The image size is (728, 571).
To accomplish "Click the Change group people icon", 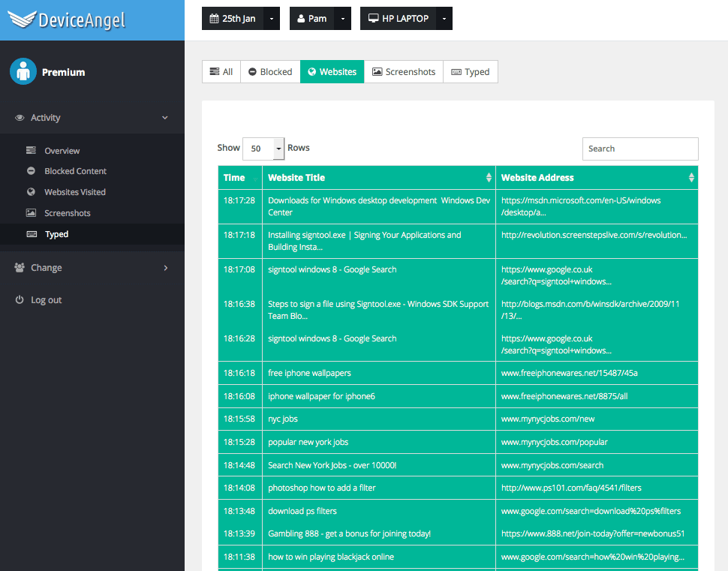I will tap(20, 267).
